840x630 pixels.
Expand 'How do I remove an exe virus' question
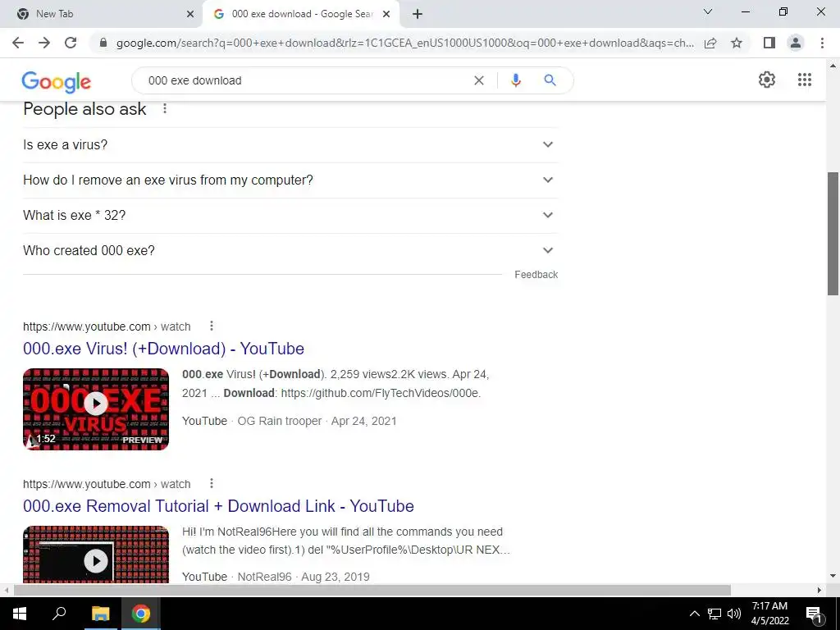pyautogui.click(x=290, y=180)
